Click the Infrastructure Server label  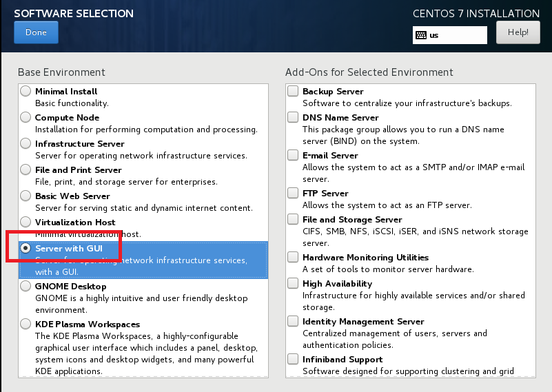(80, 144)
